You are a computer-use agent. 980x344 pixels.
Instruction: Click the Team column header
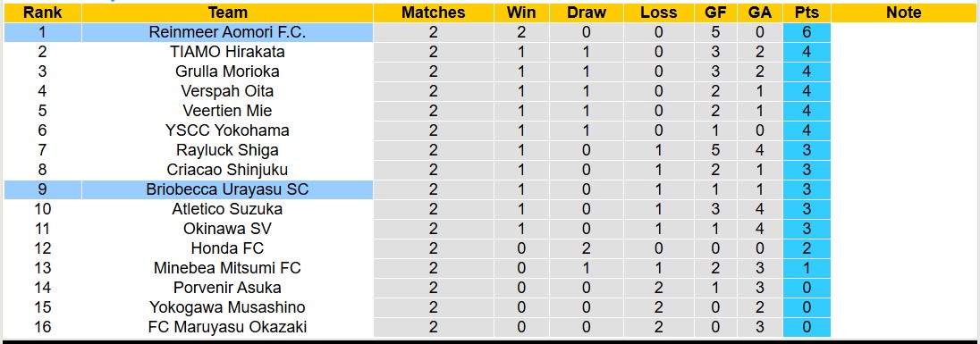[227, 13]
